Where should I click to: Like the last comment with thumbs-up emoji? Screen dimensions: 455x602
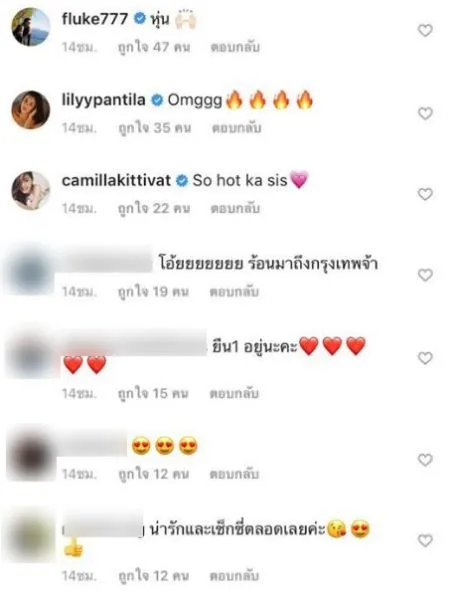point(425,541)
